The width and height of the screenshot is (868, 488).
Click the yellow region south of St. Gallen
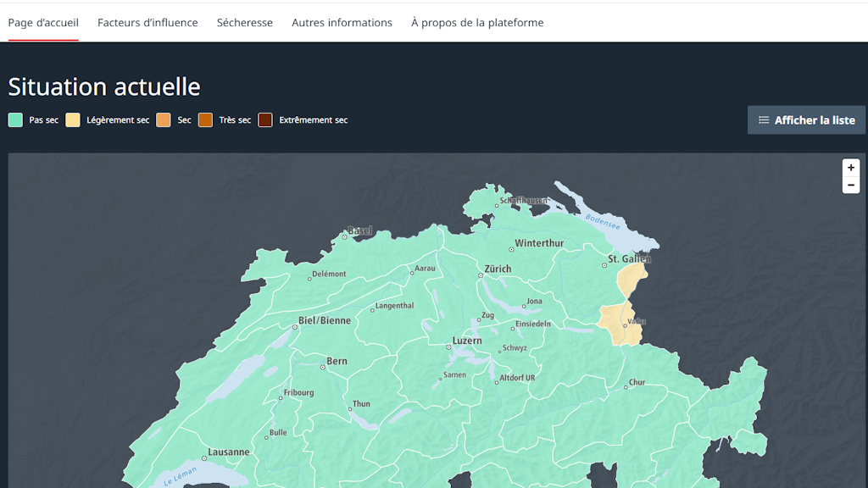coord(631,280)
